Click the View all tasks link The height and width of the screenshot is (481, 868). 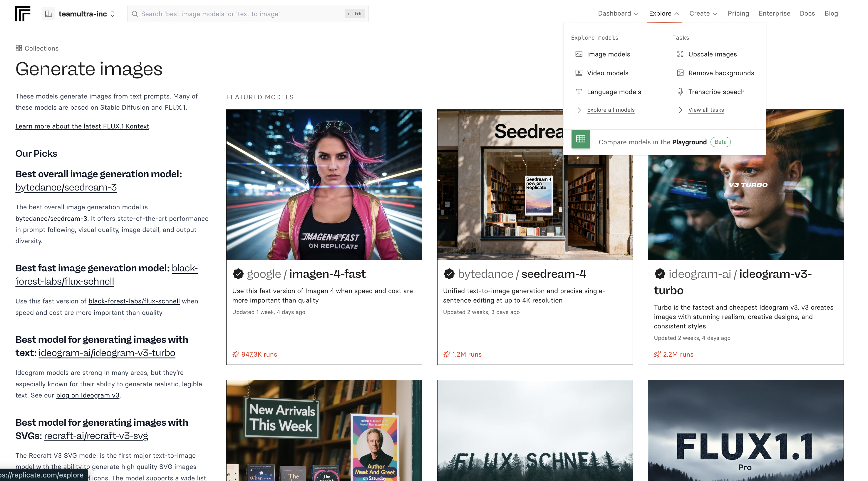[706, 110]
